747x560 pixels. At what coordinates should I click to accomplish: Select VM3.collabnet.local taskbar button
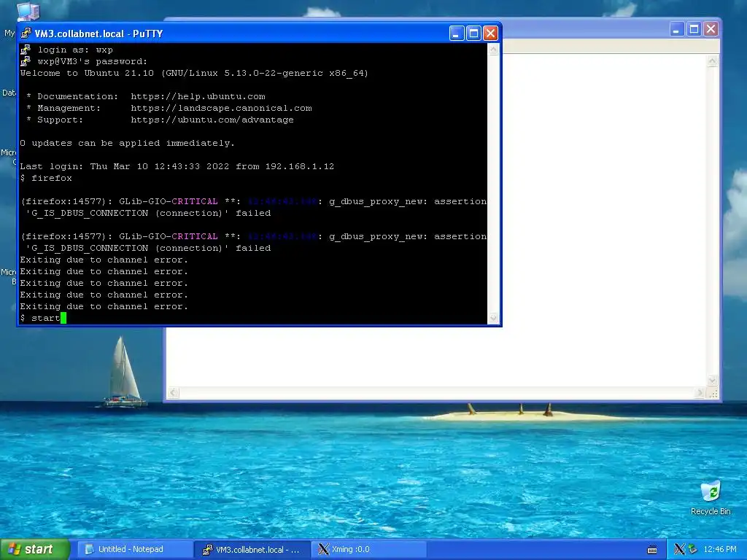pos(252,550)
